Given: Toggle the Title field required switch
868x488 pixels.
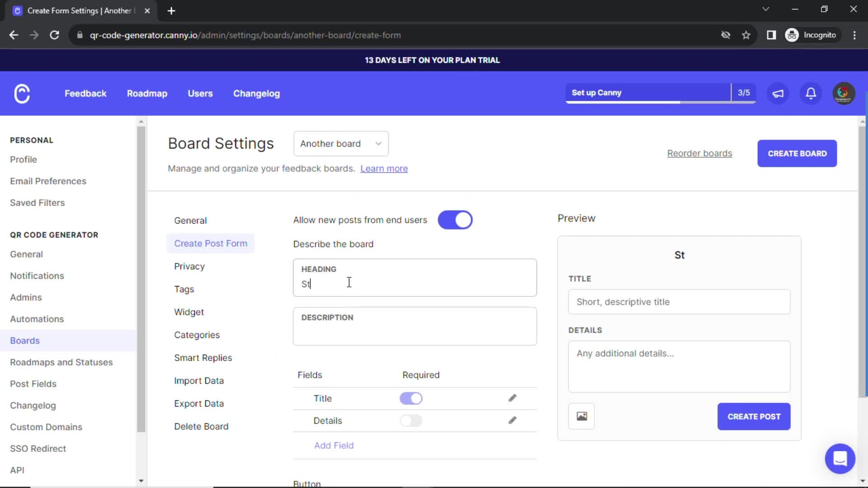Looking at the screenshot, I should 411,398.
